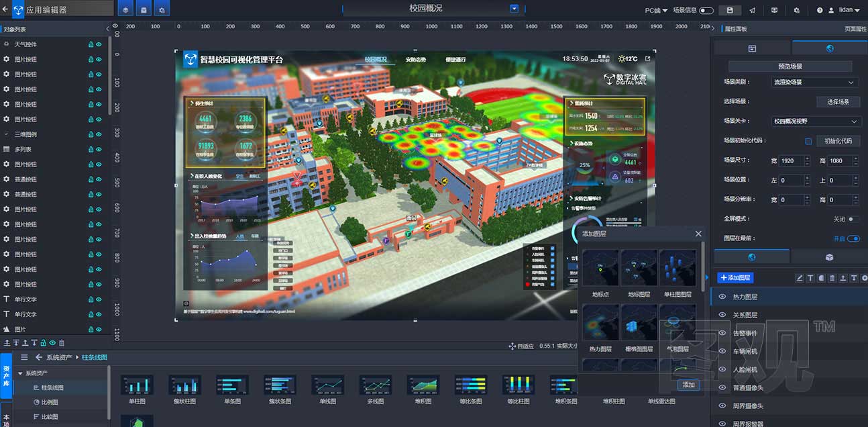This screenshot has height=427, width=868.
Task: Click the 场景尺寸 高 input field
Action: [840, 161]
